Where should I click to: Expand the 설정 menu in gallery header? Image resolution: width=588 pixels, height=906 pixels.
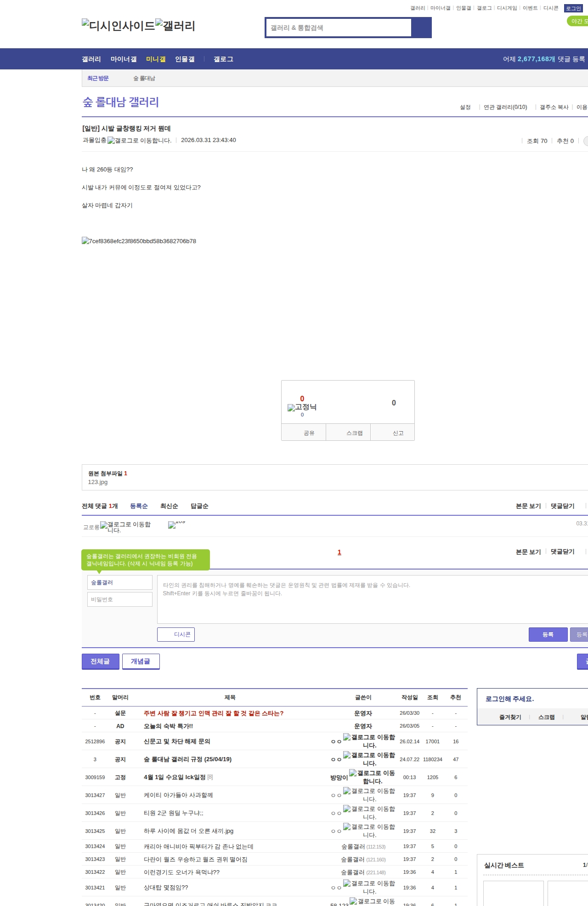465,107
